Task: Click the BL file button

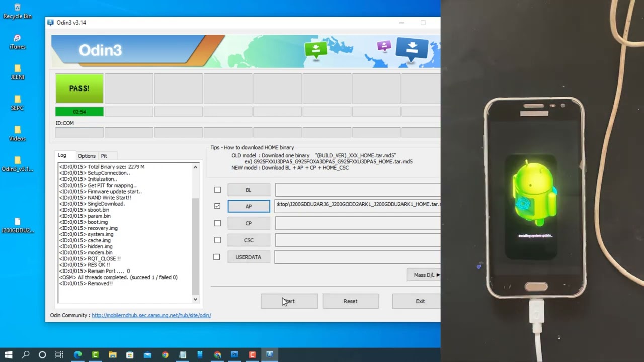Action: 249,190
